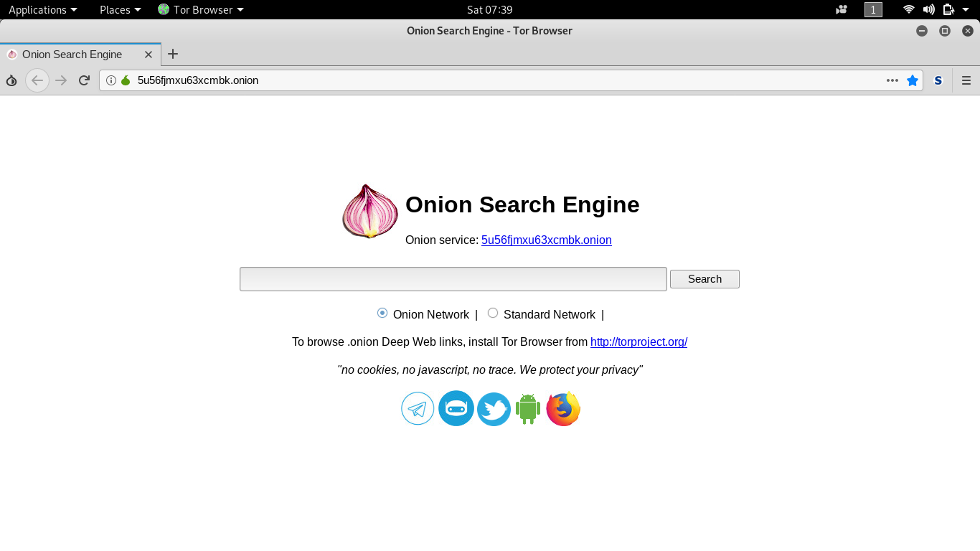Go back to the previous page

(37, 80)
